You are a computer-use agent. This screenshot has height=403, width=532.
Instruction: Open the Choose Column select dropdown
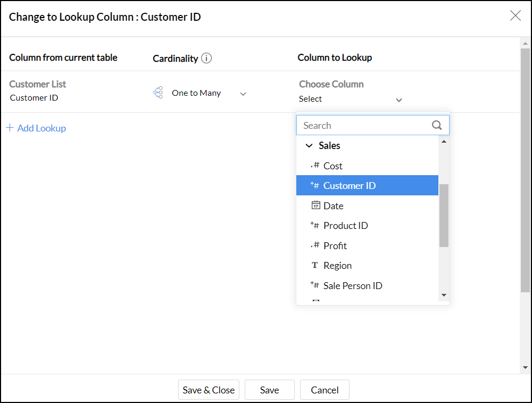click(399, 100)
